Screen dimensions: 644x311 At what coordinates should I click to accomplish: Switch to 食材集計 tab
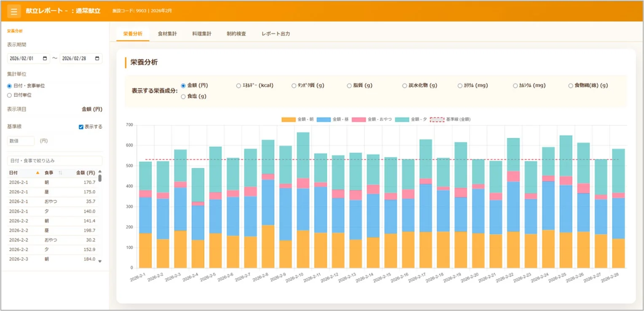pos(167,34)
